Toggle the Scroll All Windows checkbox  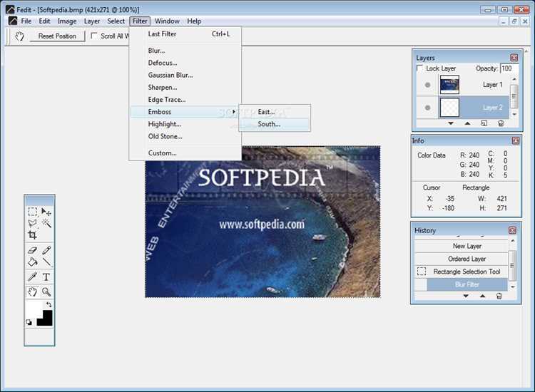click(x=94, y=36)
